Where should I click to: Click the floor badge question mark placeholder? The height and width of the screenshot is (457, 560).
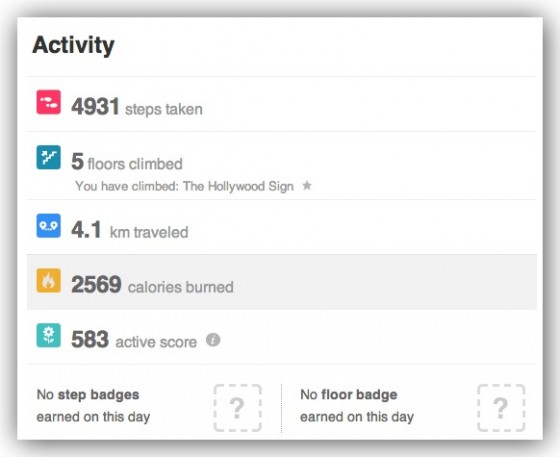[x=501, y=408]
